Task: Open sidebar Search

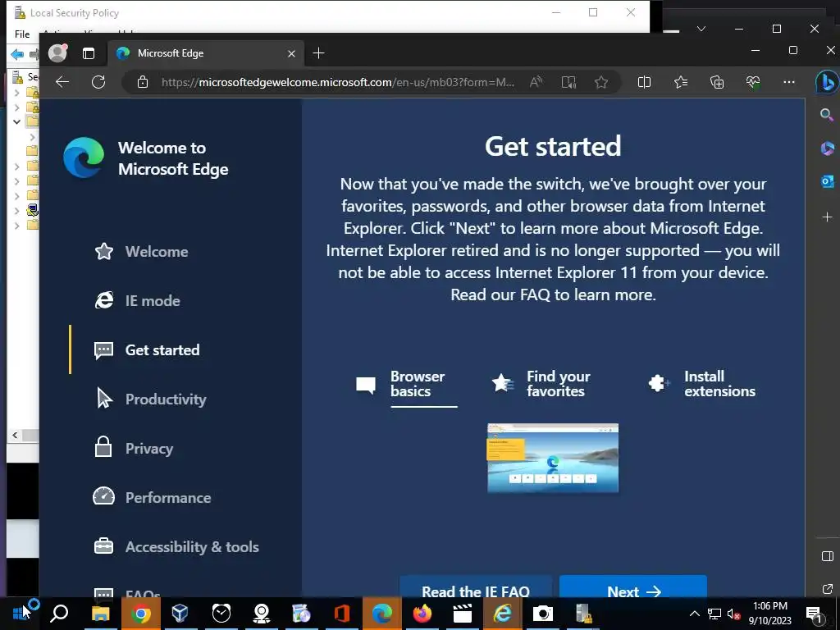Action: (827, 115)
